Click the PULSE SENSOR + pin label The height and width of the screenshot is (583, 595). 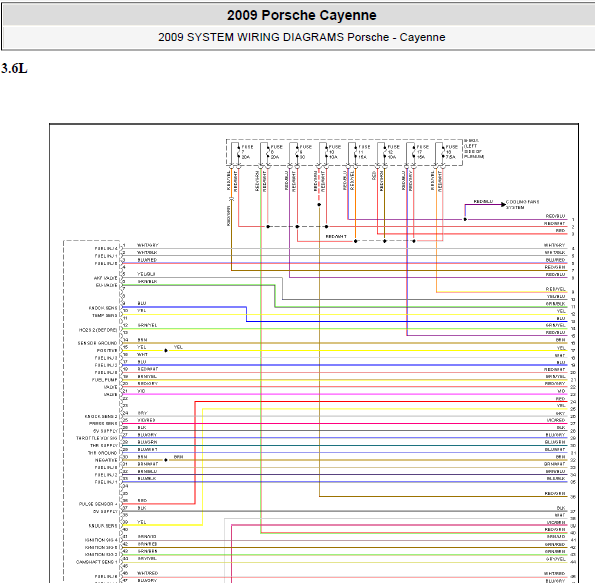pos(98,504)
